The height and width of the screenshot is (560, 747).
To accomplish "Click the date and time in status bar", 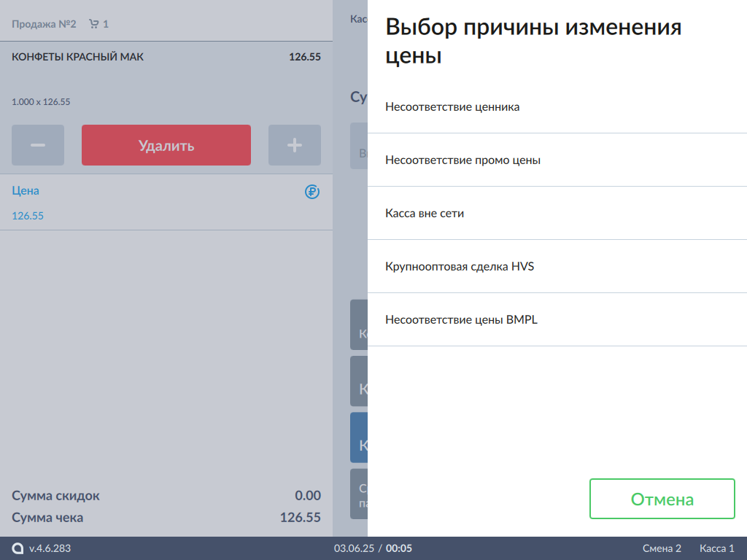I will point(373,548).
